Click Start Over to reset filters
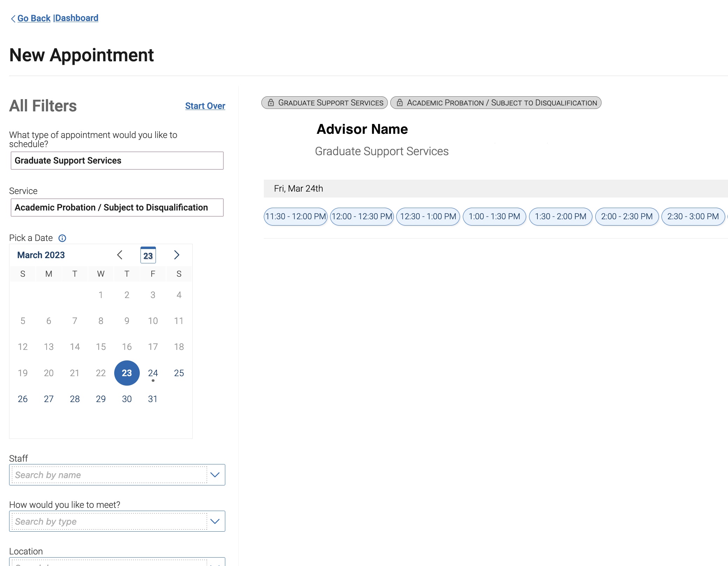This screenshot has width=728, height=566. 205,106
